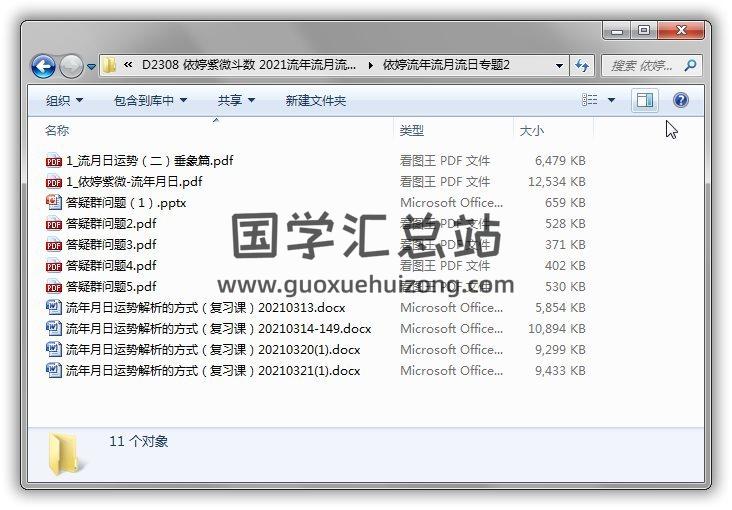Change the view with the view icon
732x510 pixels.
click(x=590, y=99)
